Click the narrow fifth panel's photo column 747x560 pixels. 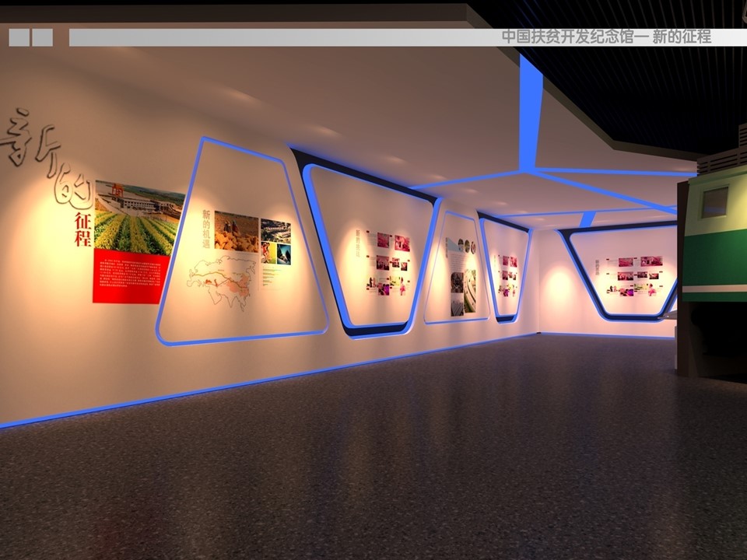507,275
